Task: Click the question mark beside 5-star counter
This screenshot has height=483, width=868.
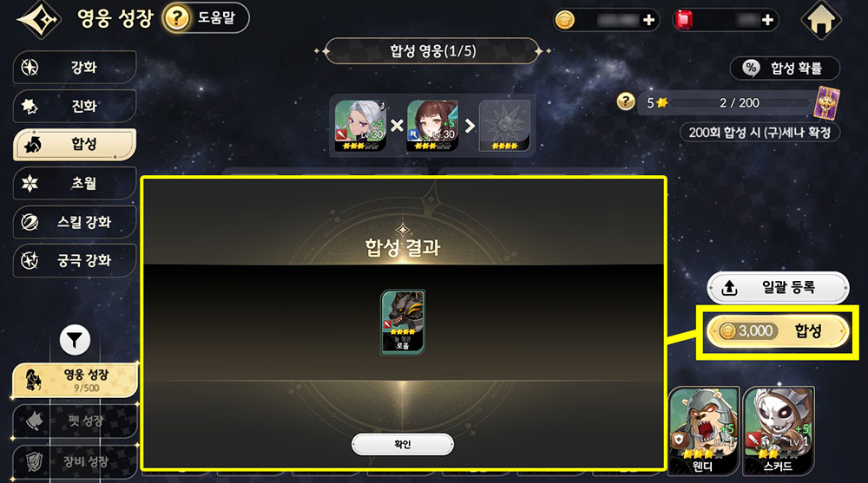Action: 626,101
